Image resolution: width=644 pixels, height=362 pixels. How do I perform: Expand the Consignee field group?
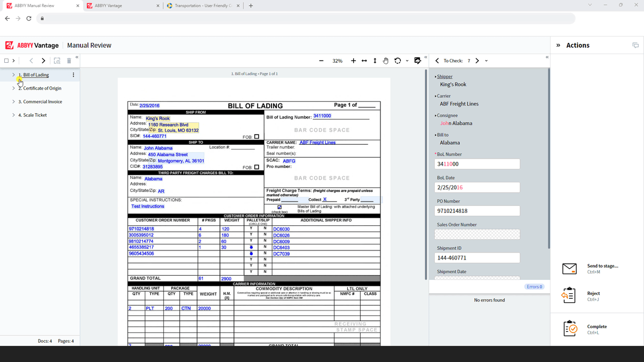point(435,115)
